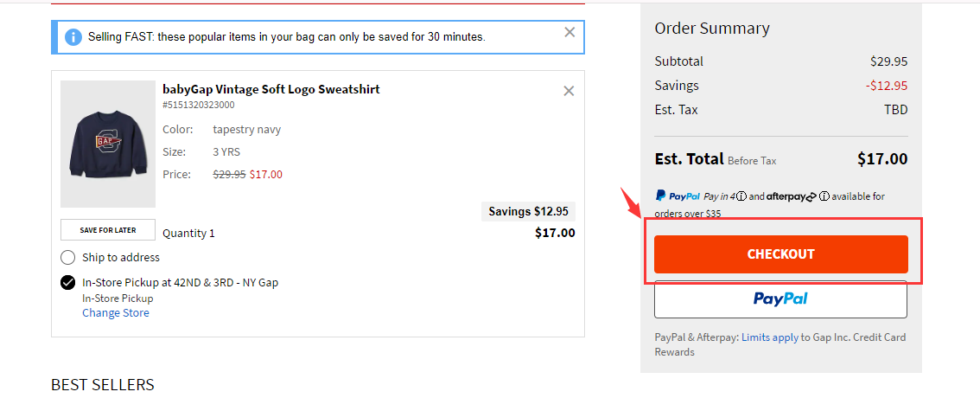
Task: Click the blue info icon in Selling FAST banner
Action: point(73,37)
